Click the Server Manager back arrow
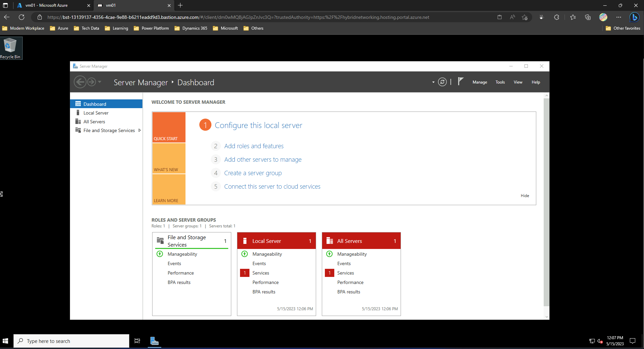Viewport: 644px width, 349px height. click(80, 82)
